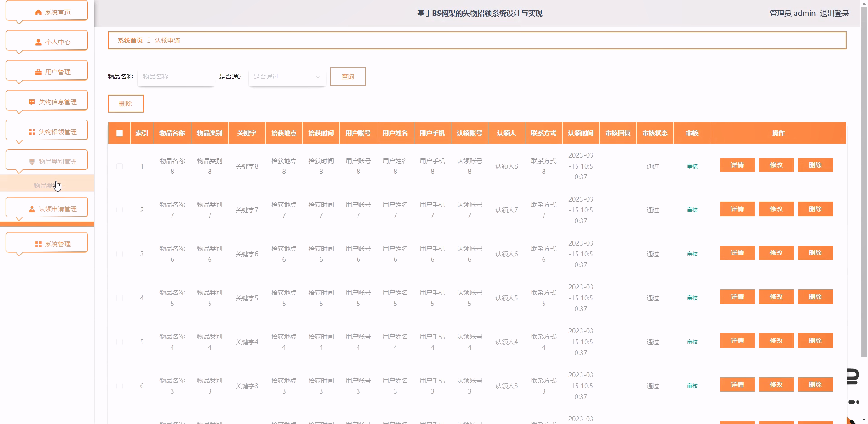The height and width of the screenshot is (424, 868).
Task: Toggle the select-all header checkbox
Action: tap(119, 133)
